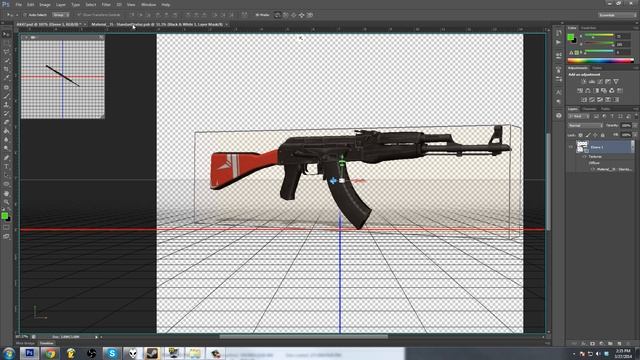Select the Pen tool
The image size is (640, 360).
click(6, 158)
